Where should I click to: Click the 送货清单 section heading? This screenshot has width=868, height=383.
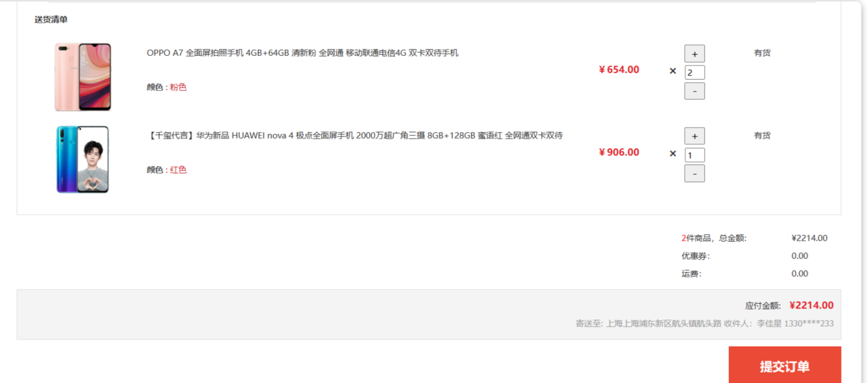[51, 20]
